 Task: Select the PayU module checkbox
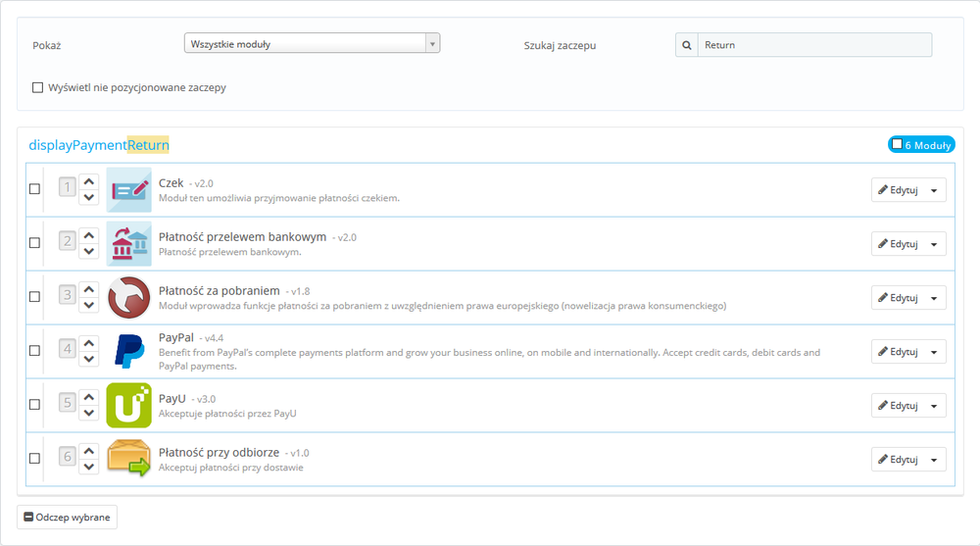pos(35,404)
